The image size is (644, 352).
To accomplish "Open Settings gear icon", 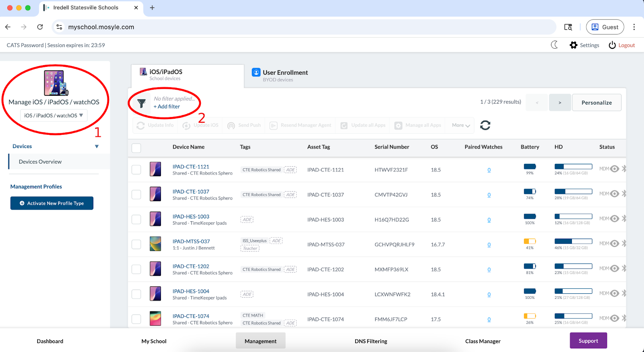I will click(574, 45).
